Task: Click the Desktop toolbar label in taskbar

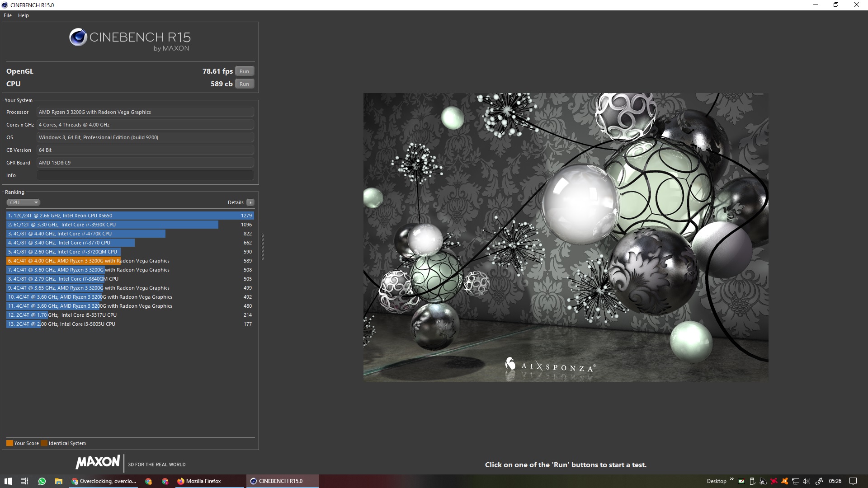Action: coord(717,481)
